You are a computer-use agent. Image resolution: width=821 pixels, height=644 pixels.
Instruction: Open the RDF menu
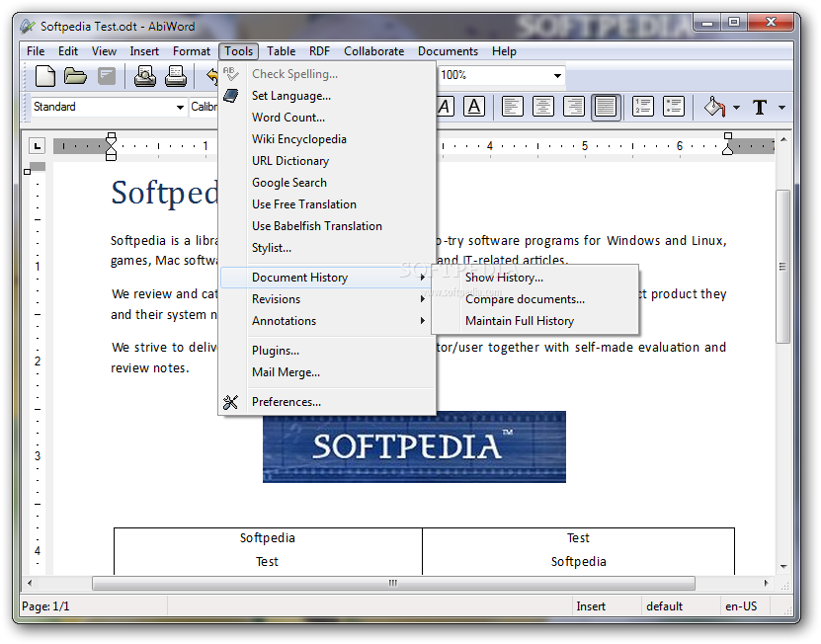tap(319, 51)
